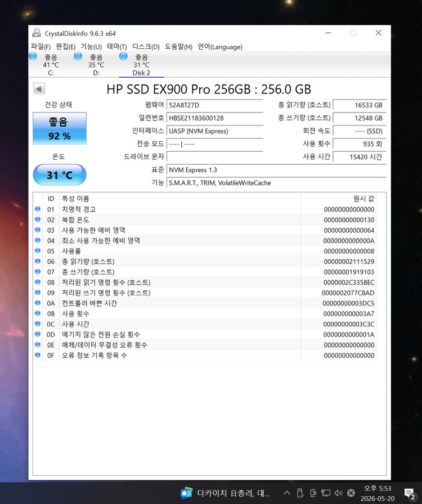Open the news widget icon on taskbar
422x504 pixels.
187,493
